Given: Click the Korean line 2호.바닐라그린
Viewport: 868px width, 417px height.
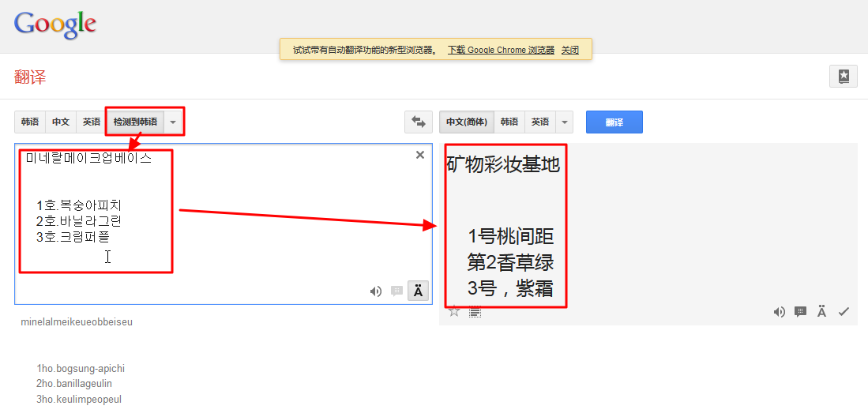Looking at the screenshot, I should [79, 221].
